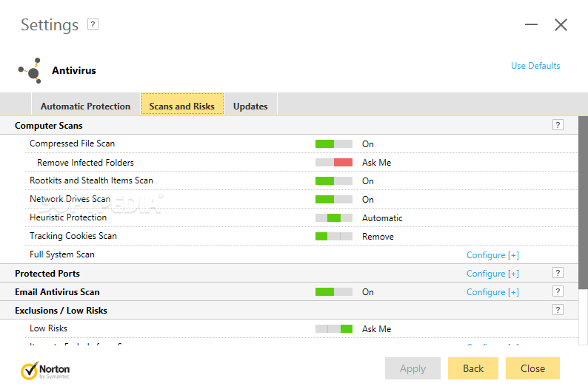The image size is (588, 392).
Task: Expand Protected Ports Configure [+]
Action: 492,274
